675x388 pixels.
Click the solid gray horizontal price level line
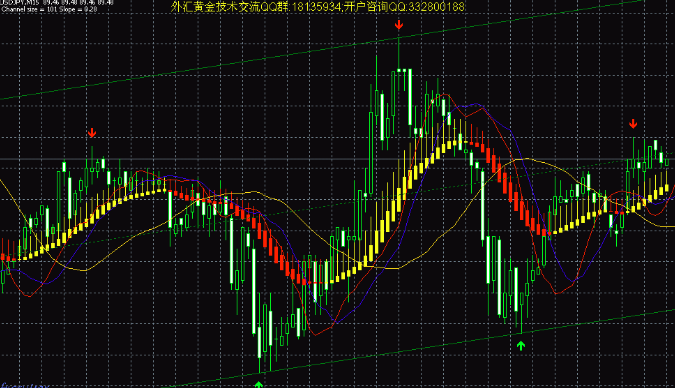coord(338,159)
